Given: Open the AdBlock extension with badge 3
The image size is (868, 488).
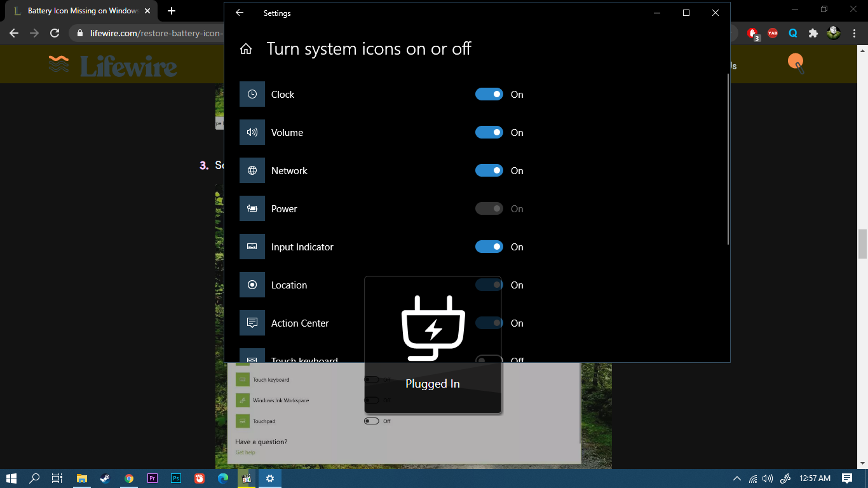Looking at the screenshot, I should (x=753, y=33).
